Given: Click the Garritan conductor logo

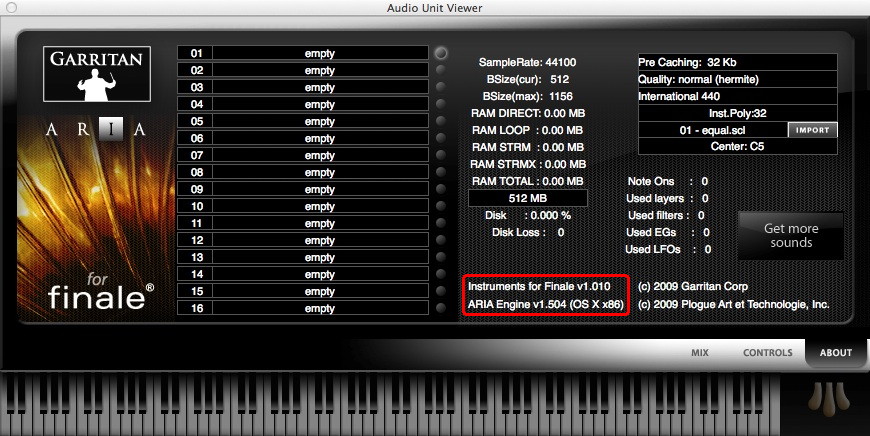Looking at the screenshot, I should (97, 74).
